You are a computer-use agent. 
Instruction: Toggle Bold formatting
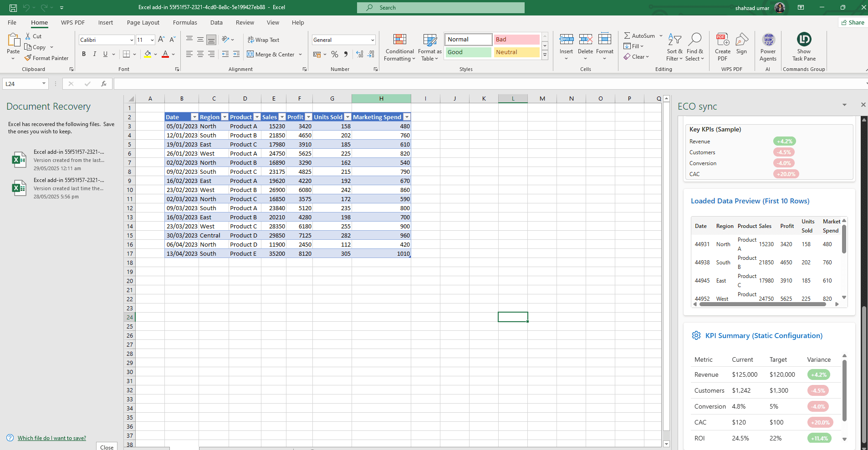pyautogui.click(x=84, y=54)
